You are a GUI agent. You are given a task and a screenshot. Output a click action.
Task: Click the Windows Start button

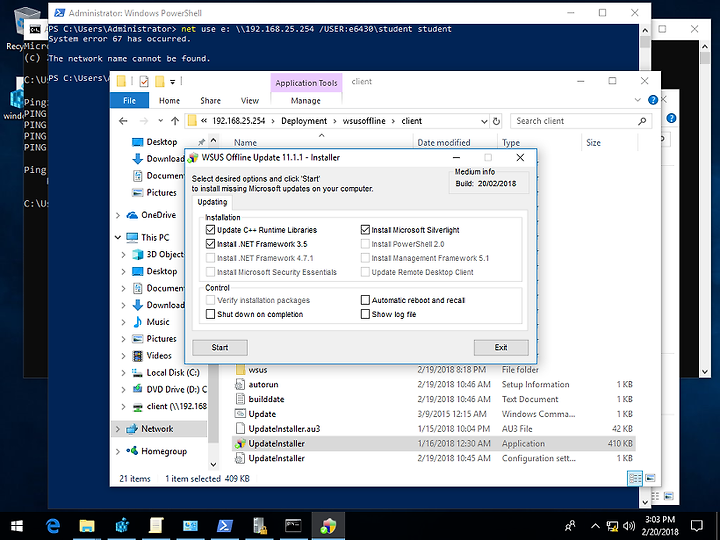(x=17, y=526)
